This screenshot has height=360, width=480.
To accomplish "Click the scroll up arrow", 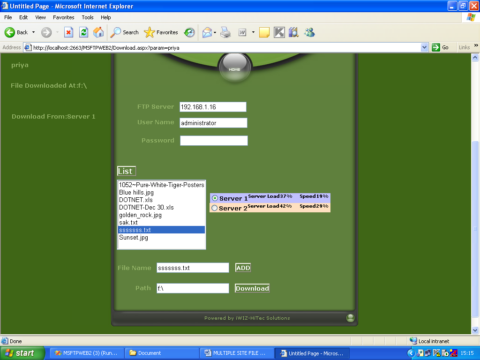I will [x=475, y=58].
